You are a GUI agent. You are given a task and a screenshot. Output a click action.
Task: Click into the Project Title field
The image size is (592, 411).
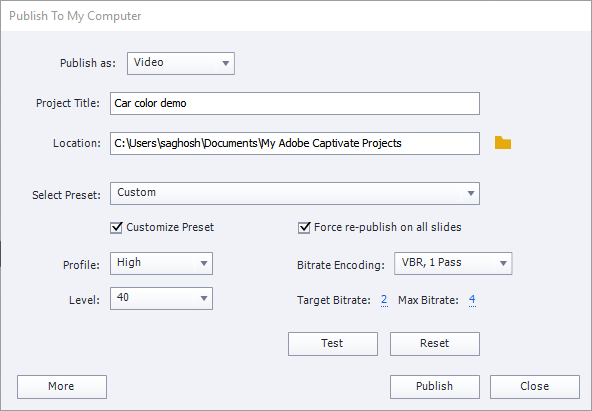pyautogui.click(x=295, y=103)
